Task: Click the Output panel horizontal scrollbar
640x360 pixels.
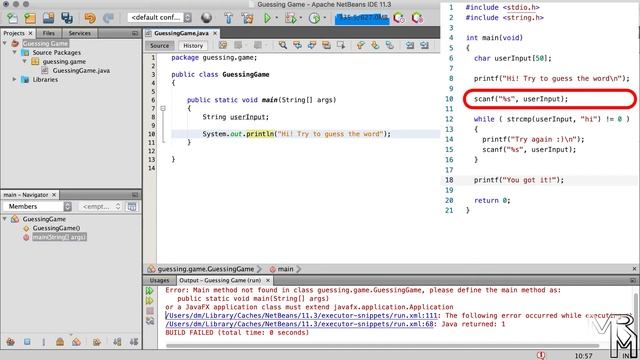Action: point(382,346)
